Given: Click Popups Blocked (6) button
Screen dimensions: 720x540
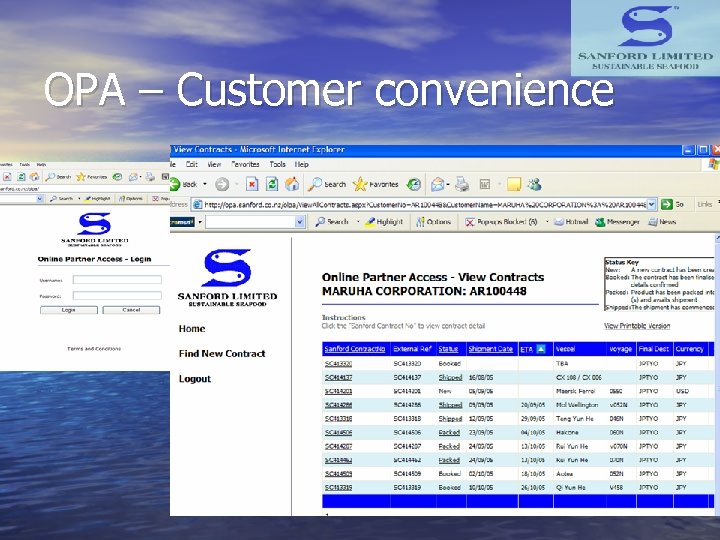Looking at the screenshot, I should click(x=501, y=222).
